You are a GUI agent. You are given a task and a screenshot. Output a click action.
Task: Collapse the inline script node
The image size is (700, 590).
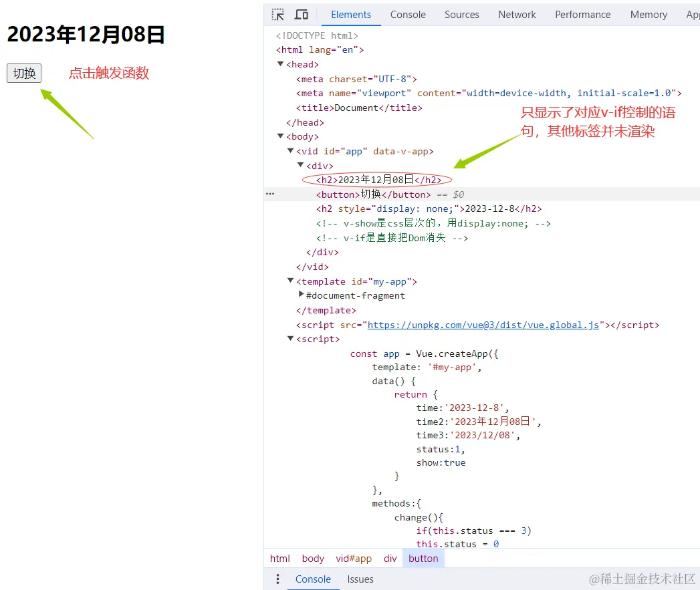[291, 339]
